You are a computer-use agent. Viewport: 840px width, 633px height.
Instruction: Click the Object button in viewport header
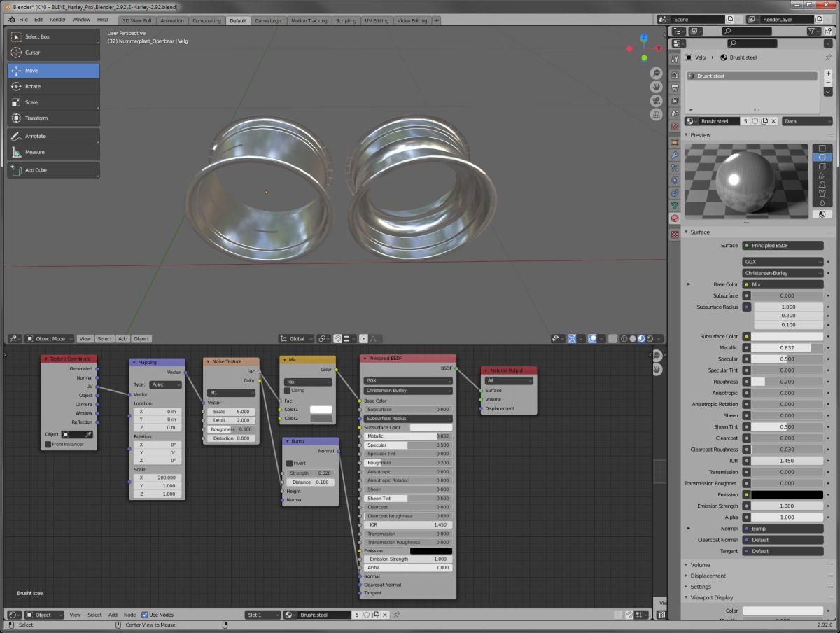click(x=141, y=338)
